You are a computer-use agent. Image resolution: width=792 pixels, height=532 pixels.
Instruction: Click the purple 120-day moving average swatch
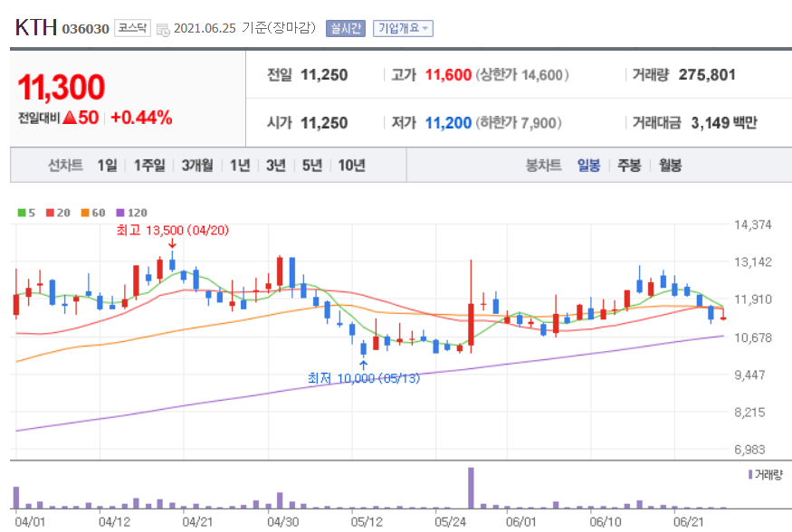coord(120,213)
